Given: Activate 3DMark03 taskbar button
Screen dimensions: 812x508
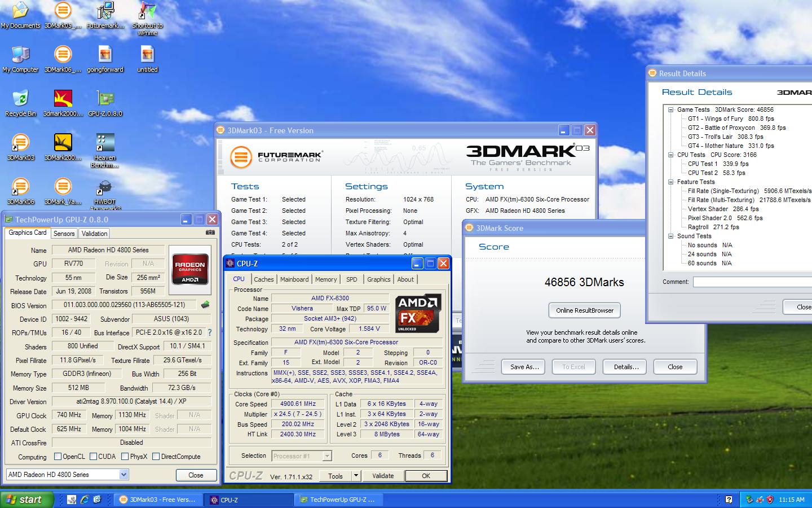Looking at the screenshot, I should pos(157,500).
